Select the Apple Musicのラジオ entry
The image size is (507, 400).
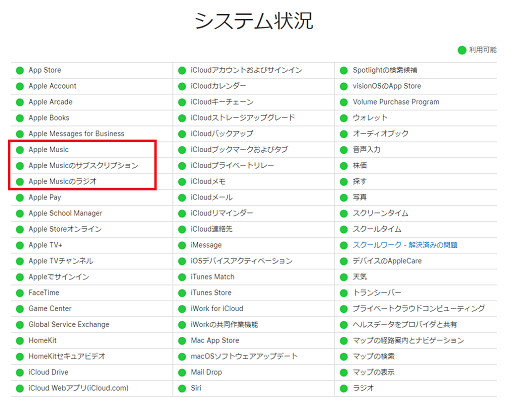point(62,181)
